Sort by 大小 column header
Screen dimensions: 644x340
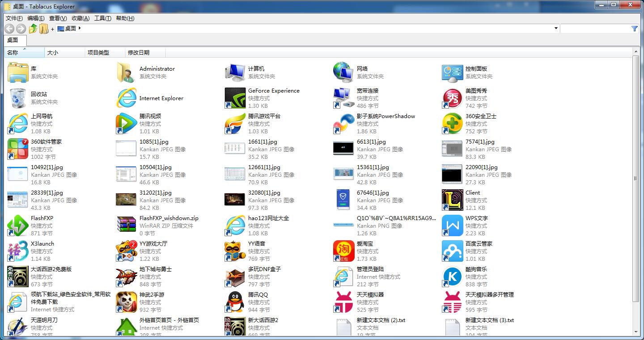pyautogui.click(x=65, y=52)
